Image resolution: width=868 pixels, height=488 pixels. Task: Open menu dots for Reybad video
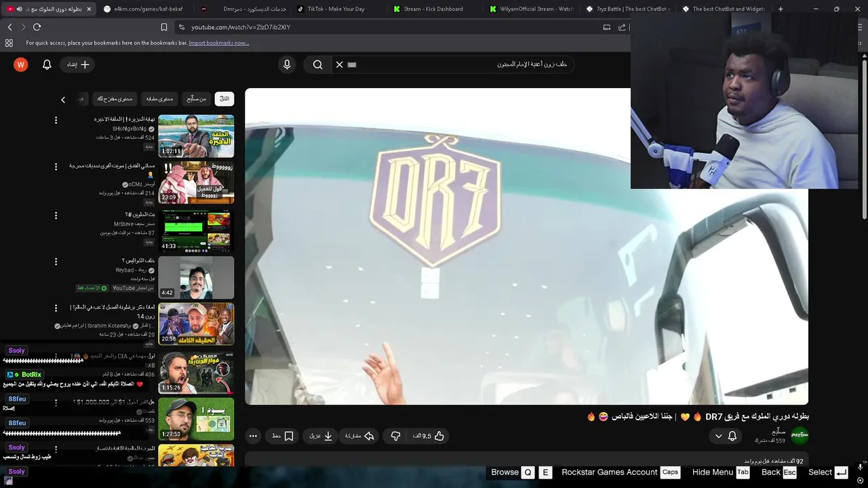click(56, 262)
